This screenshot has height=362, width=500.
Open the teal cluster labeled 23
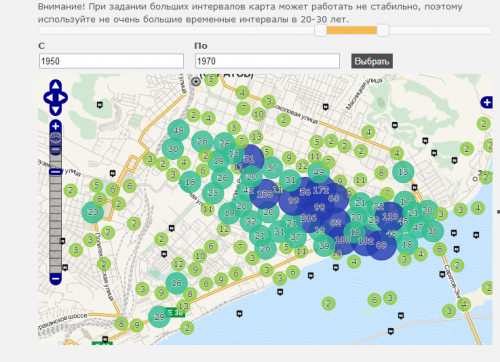pos(93,212)
